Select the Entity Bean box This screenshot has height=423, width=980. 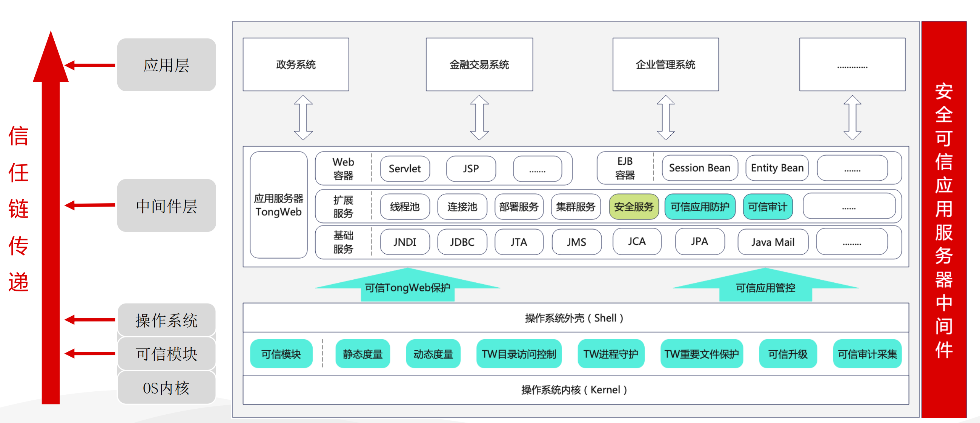coord(777,168)
